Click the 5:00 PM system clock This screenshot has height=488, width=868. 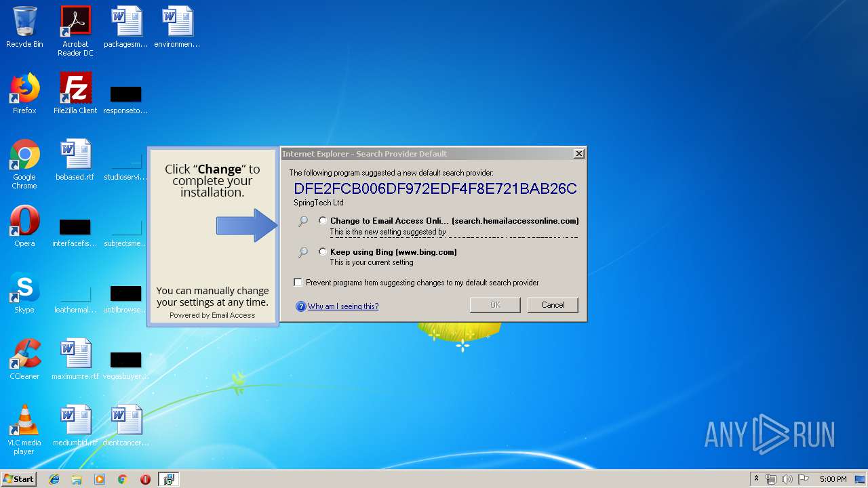coord(833,479)
